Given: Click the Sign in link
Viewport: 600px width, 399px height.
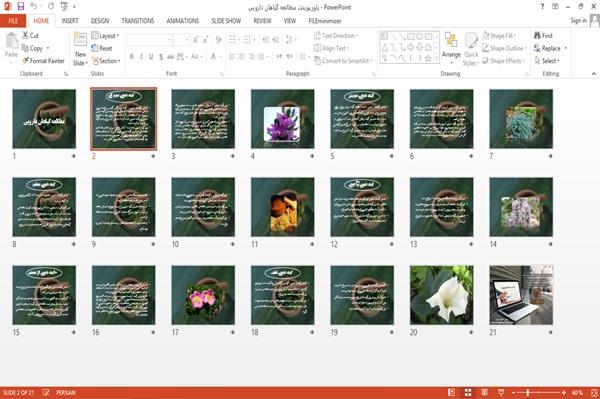Looking at the screenshot, I should point(578,21).
